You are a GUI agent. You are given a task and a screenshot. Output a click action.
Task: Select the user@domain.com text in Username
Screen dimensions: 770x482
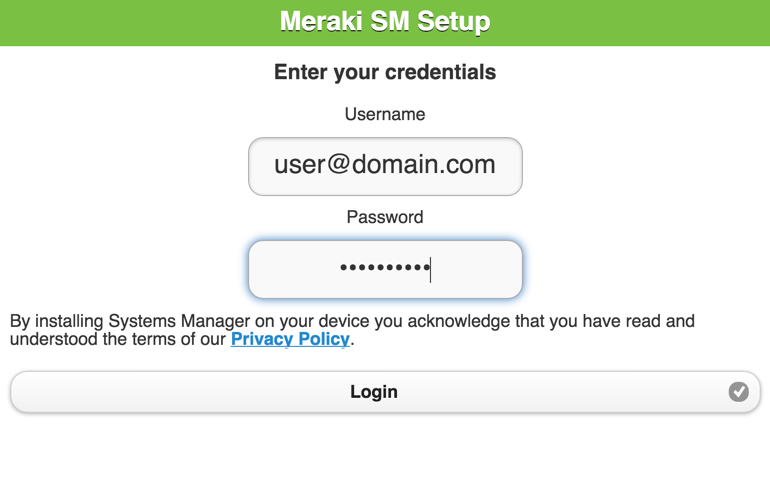tap(385, 164)
